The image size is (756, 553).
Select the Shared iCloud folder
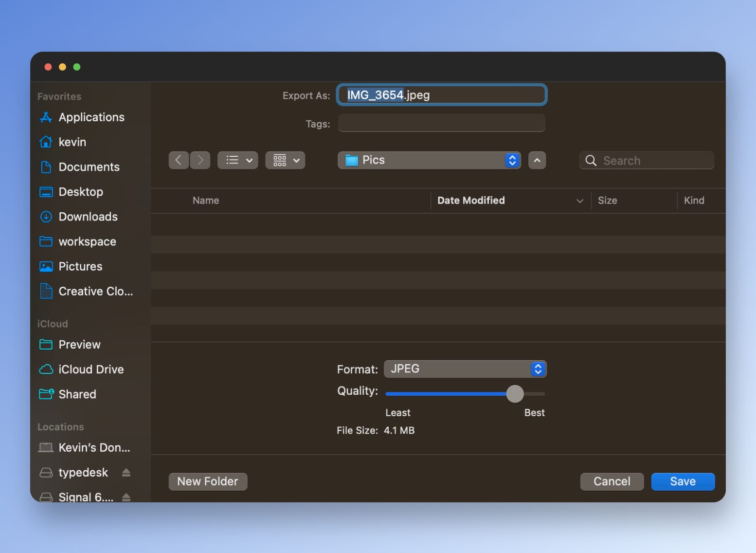point(68,394)
